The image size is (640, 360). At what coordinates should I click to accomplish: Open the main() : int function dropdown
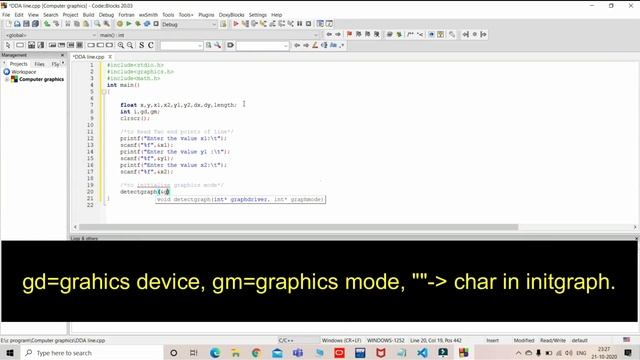tap(208, 35)
